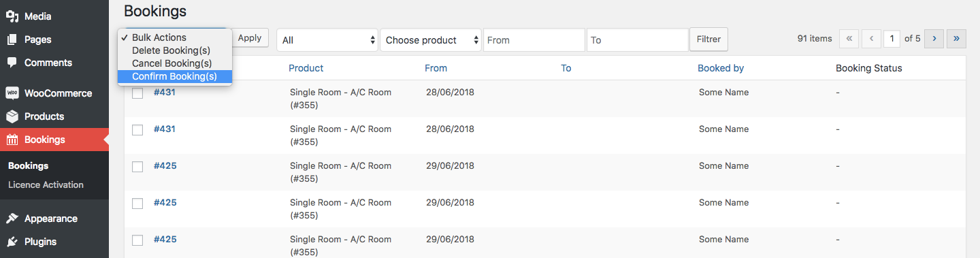Click the Filtrer button
This screenshot has width=980, height=258.
point(708,39)
